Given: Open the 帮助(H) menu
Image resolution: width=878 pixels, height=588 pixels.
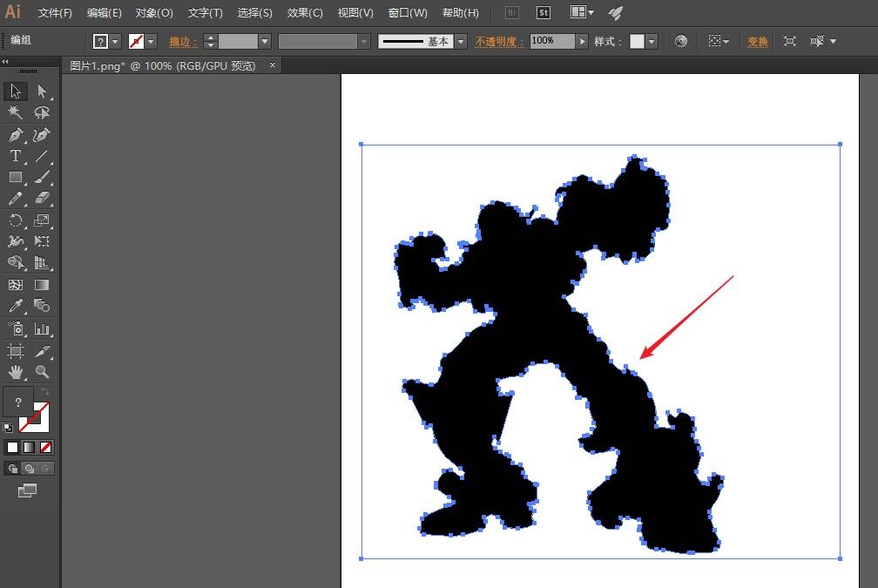Looking at the screenshot, I should click(x=460, y=13).
